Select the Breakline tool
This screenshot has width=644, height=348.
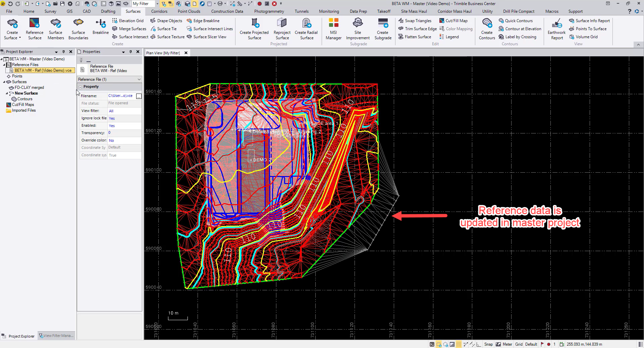101,27
